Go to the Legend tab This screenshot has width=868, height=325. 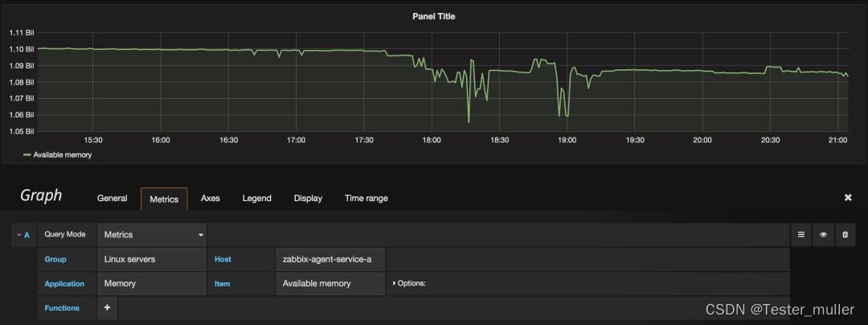tap(256, 198)
